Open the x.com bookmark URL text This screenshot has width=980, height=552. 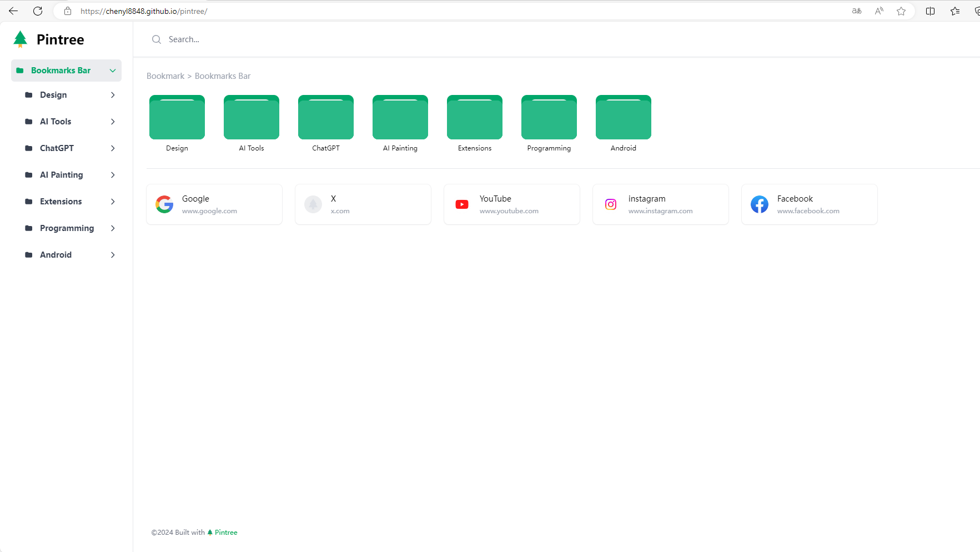340,211
